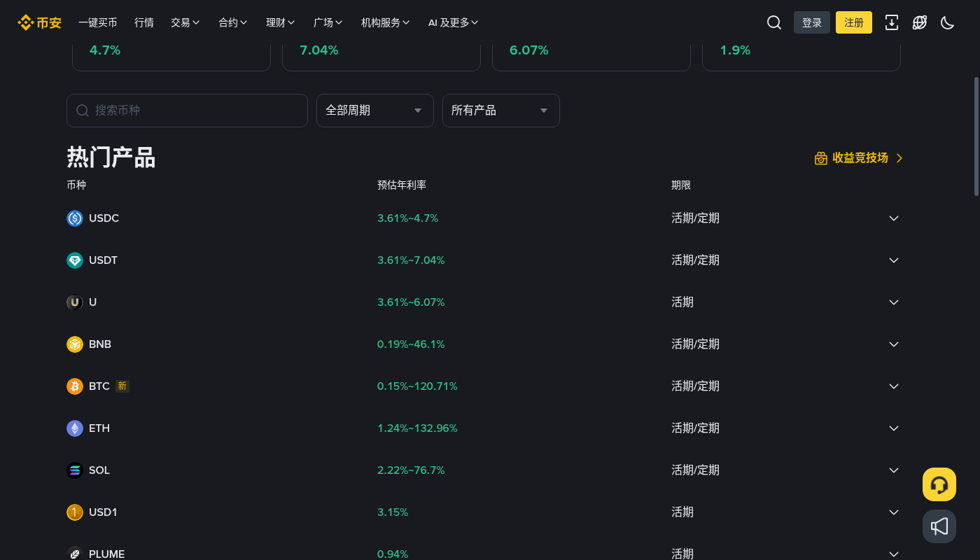Click the SOL rate 2.22%~76.7%
Screen dimensions: 980x560
(x=411, y=470)
